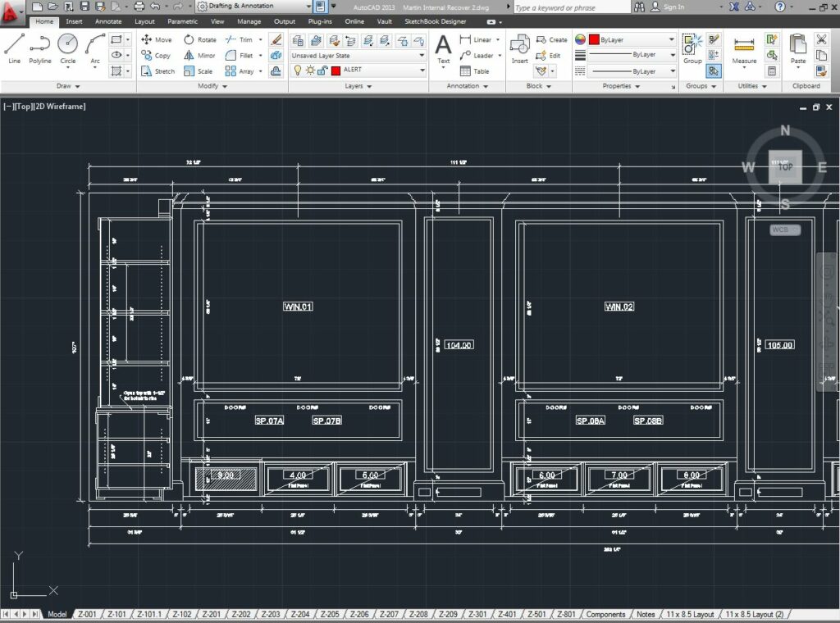840x623 pixels.
Task: Toggle the layer lock icon
Action: click(322, 70)
